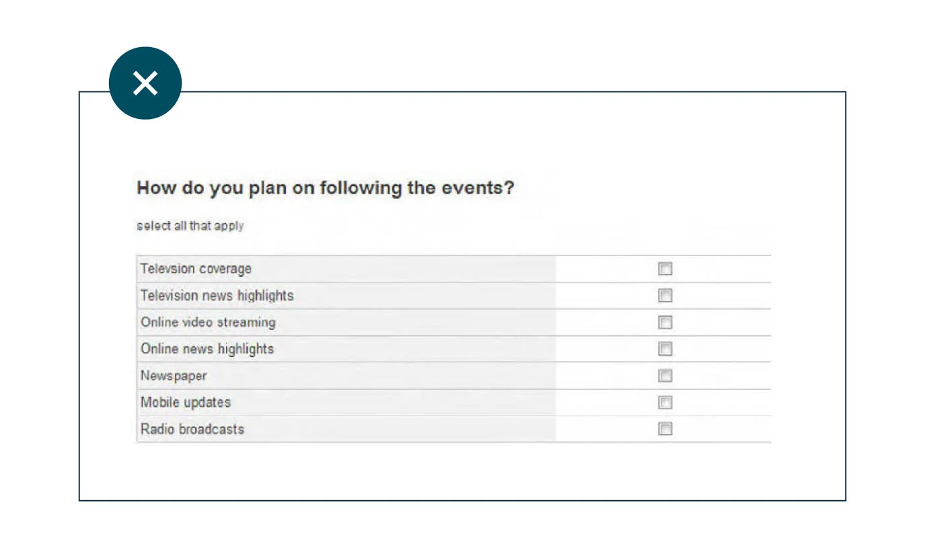
Task: Click the Newspaper row label
Action: click(174, 375)
